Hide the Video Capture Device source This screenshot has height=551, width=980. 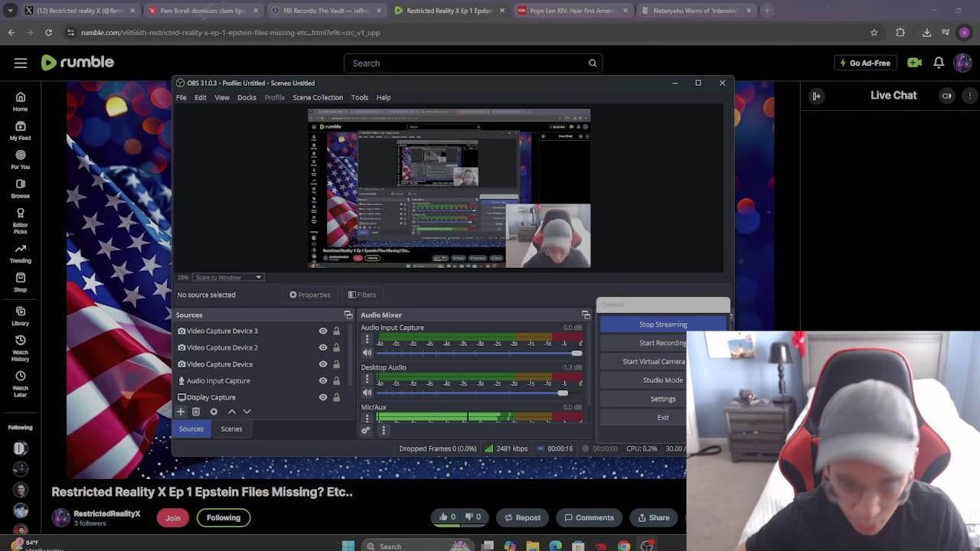click(323, 364)
